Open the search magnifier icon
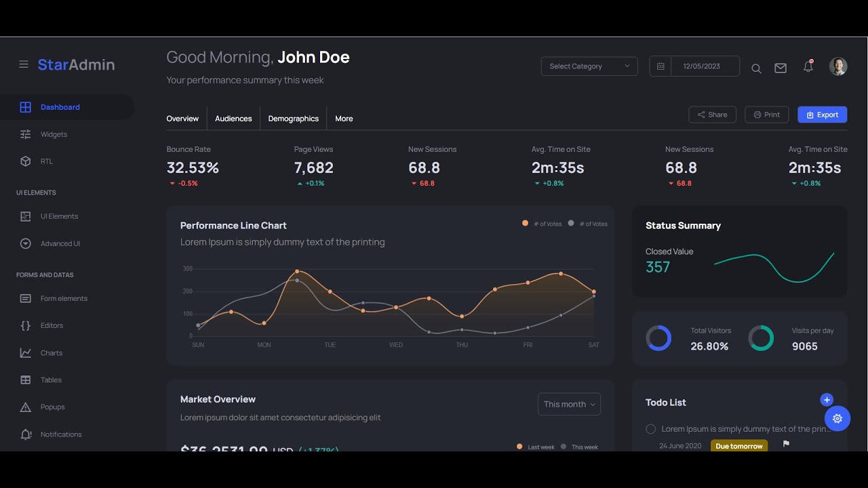The image size is (868, 488). (756, 68)
